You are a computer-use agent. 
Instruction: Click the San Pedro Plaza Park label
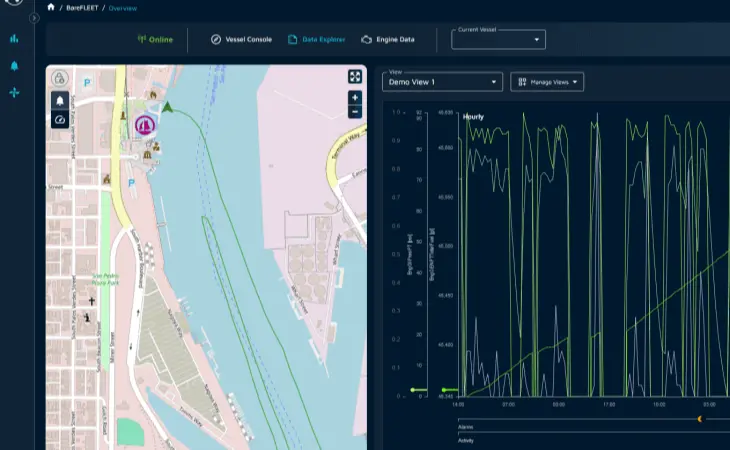(x=105, y=279)
